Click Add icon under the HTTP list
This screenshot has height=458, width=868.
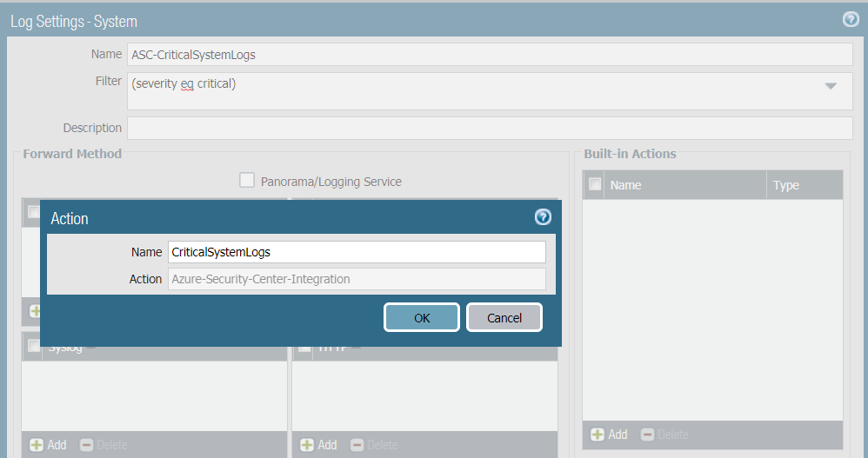click(307, 445)
